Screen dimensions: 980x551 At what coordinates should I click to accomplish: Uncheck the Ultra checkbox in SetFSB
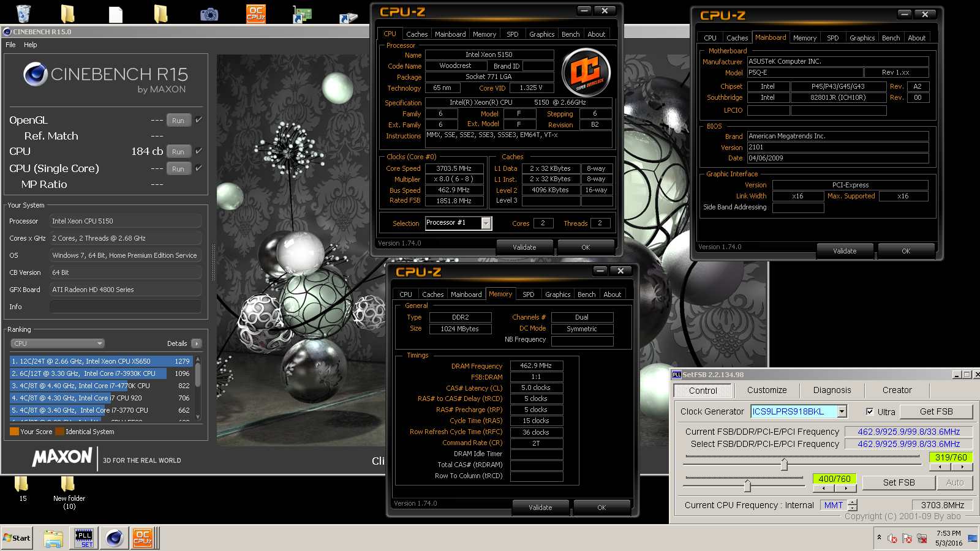coord(870,411)
